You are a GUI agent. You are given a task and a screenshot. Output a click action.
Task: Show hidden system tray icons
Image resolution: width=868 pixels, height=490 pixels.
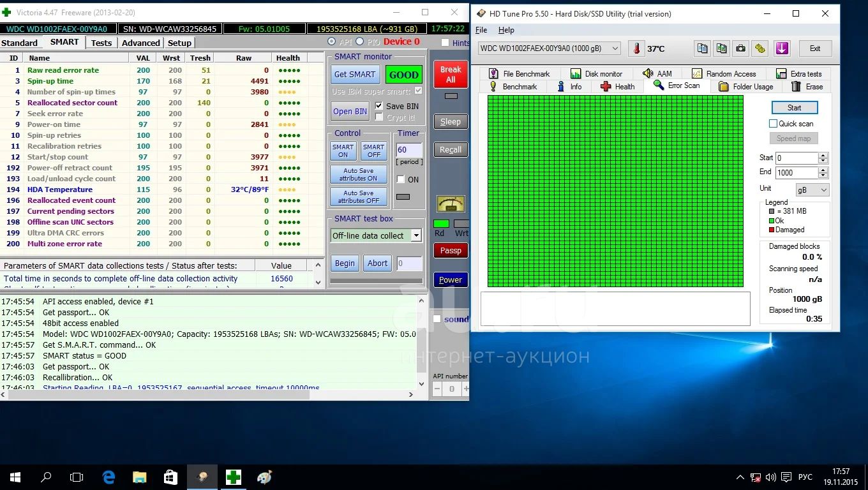740,477
